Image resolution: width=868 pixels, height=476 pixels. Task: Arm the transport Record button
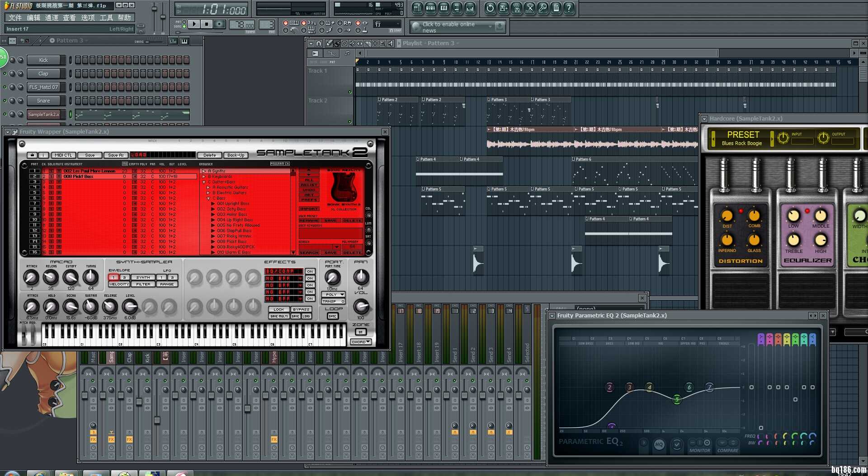click(219, 24)
